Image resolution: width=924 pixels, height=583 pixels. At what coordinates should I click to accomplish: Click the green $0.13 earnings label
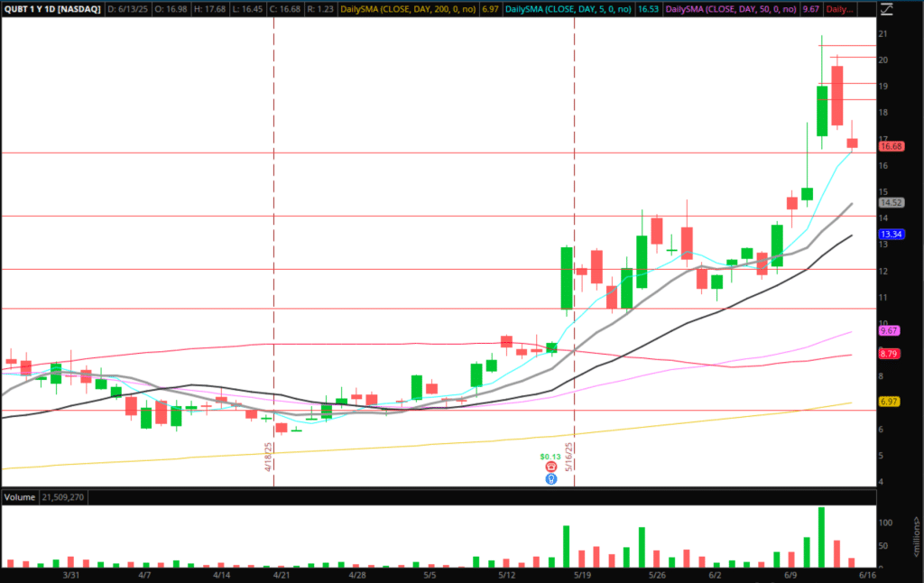click(550, 457)
